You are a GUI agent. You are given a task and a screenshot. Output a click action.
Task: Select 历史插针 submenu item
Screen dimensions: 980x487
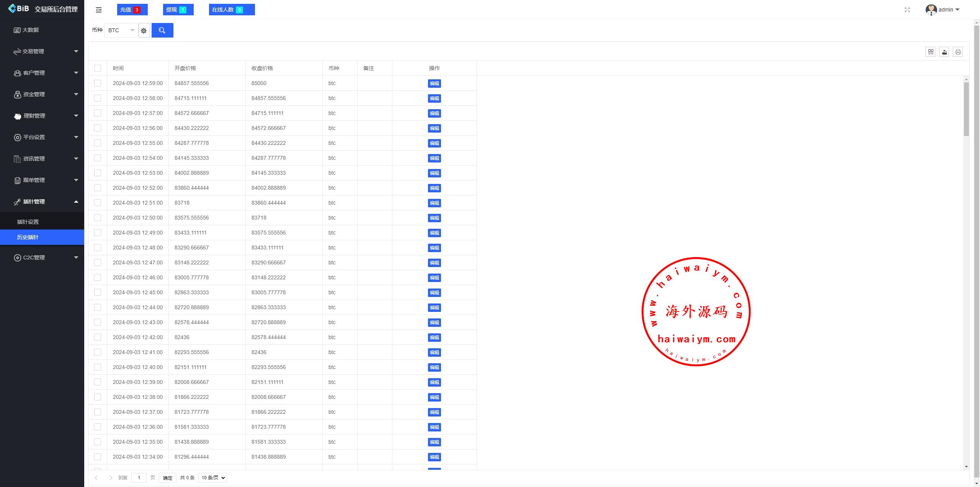28,237
